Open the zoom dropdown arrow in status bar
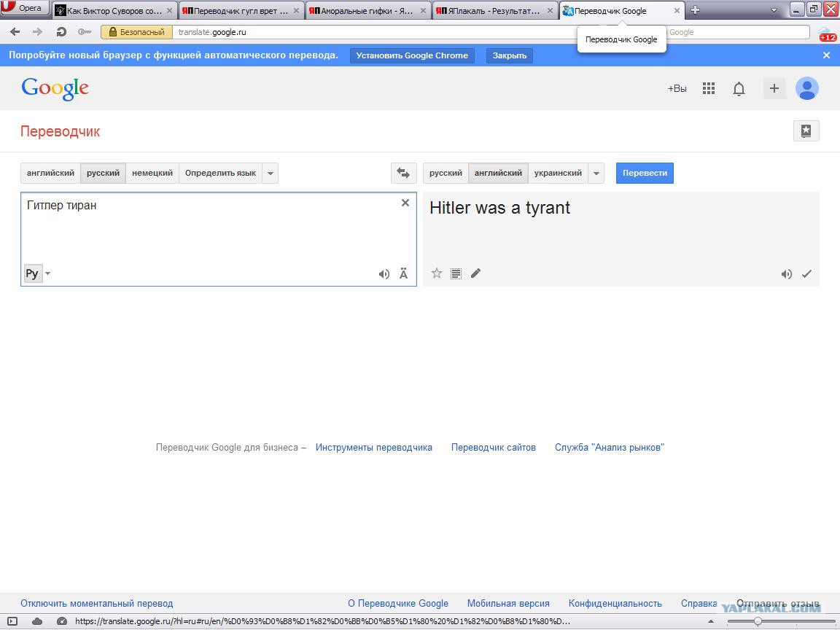Image resolution: width=840 pixels, height=630 pixels. (x=710, y=621)
